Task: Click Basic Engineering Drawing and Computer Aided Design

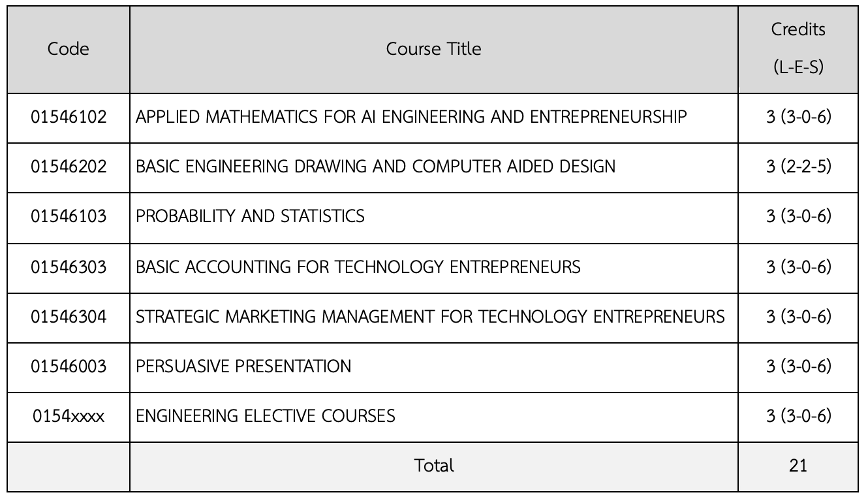Action: [x=375, y=167]
